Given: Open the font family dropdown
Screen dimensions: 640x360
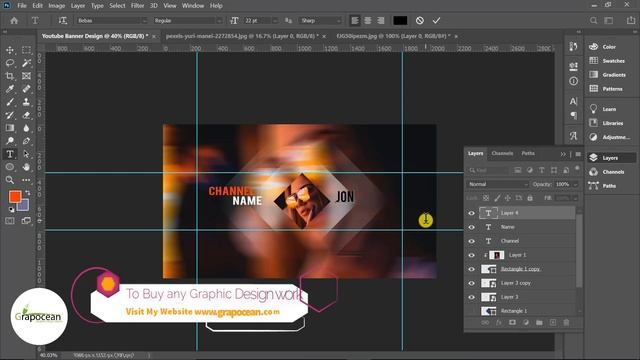Looking at the screenshot, I should (111, 20).
